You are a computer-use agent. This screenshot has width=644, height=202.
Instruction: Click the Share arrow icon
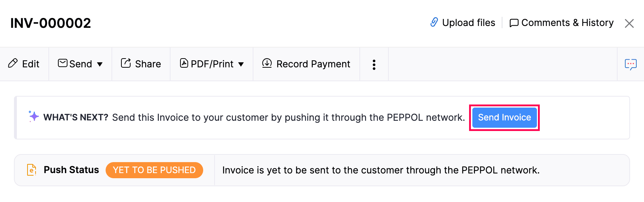pyautogui.click(x=126, y=63)
